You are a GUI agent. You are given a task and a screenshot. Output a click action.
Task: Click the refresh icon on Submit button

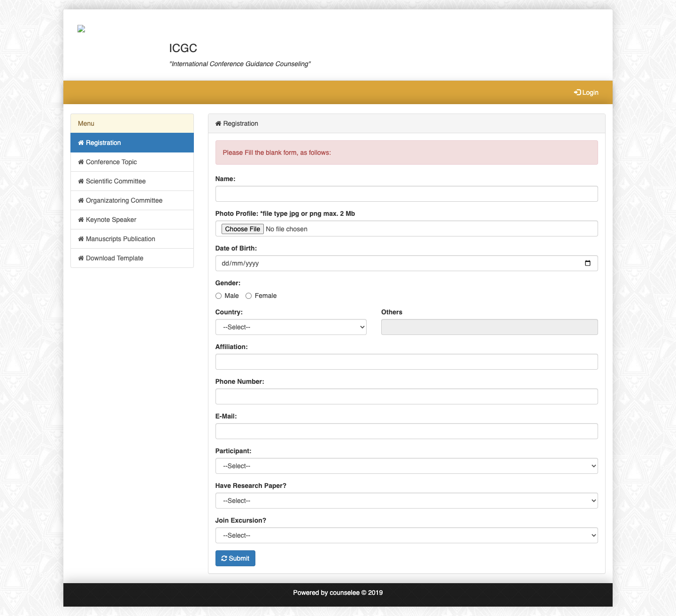(x=224, y=558)
